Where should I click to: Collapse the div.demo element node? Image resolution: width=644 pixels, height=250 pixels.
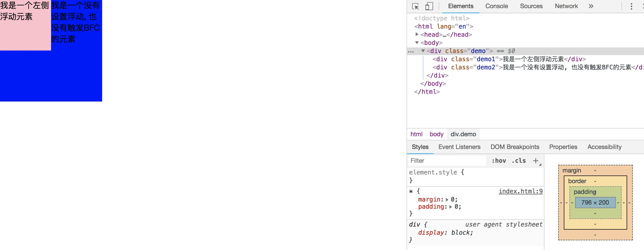423,51
